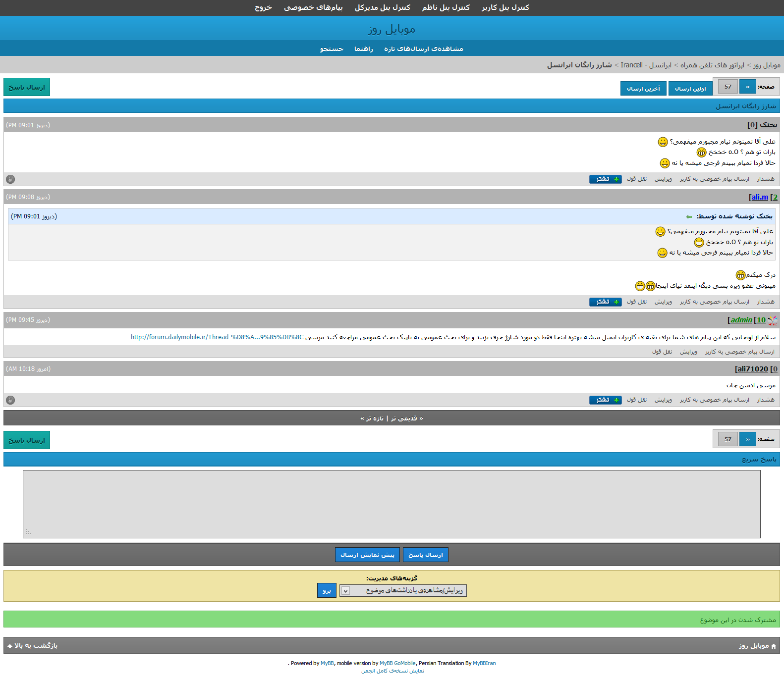Screen dimensions: 784x675
Task: Open کنترل پنل کاربر in top menu
Action: 505,7
